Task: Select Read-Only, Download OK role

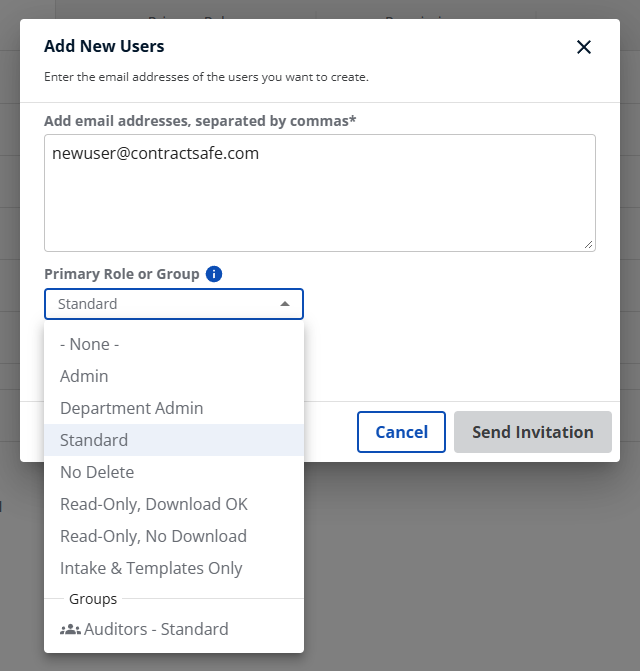Action: 154,504
